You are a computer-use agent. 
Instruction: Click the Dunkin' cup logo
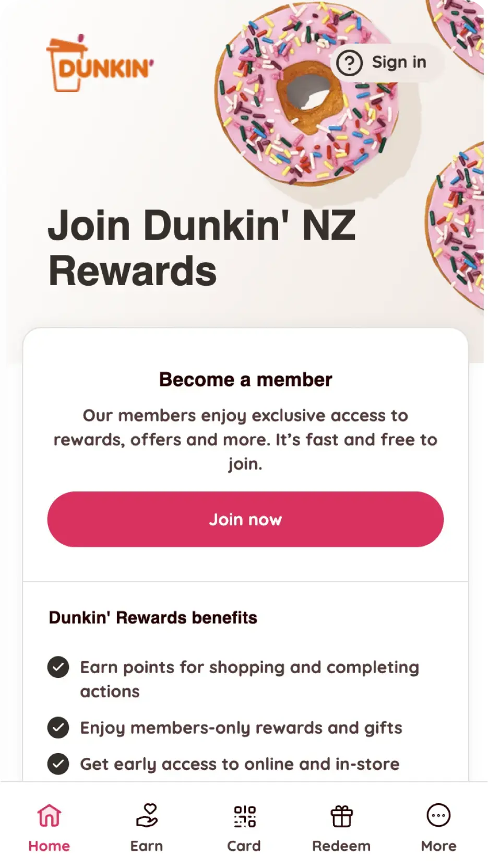click(99, 64)
